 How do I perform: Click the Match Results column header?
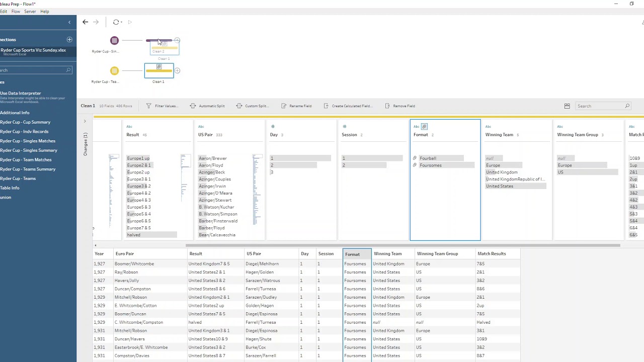(497, 254)
